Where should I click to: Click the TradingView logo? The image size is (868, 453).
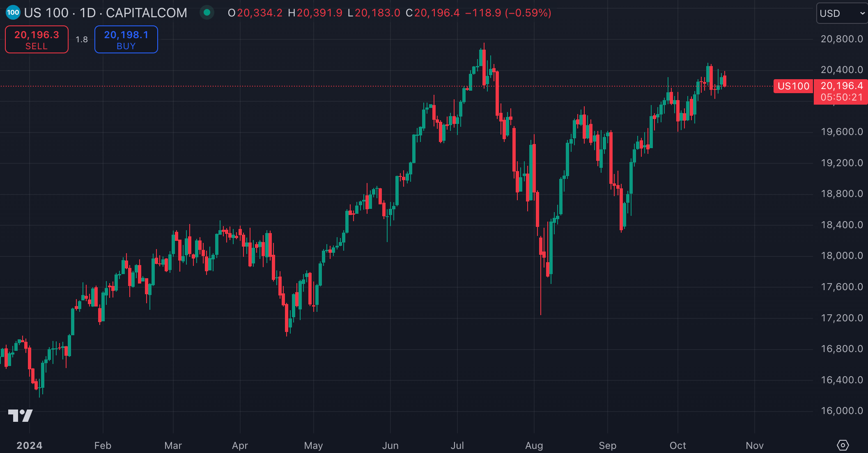tap(20, 416)
